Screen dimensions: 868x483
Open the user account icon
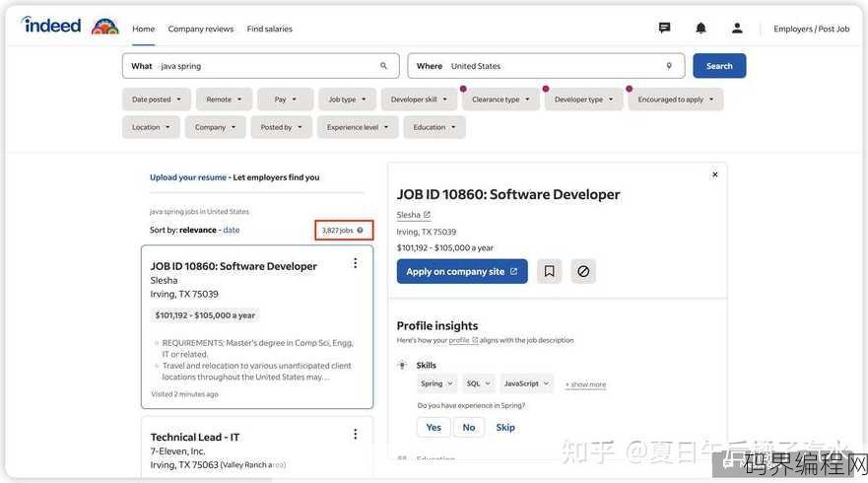(x=737, y=28)
